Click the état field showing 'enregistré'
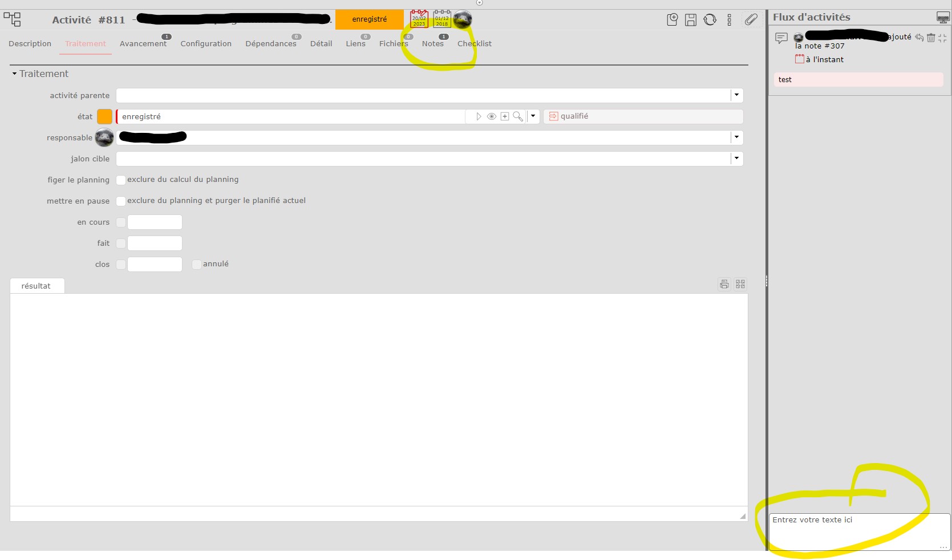This screenshot has height=560, width=952. (x=291, y=116)
